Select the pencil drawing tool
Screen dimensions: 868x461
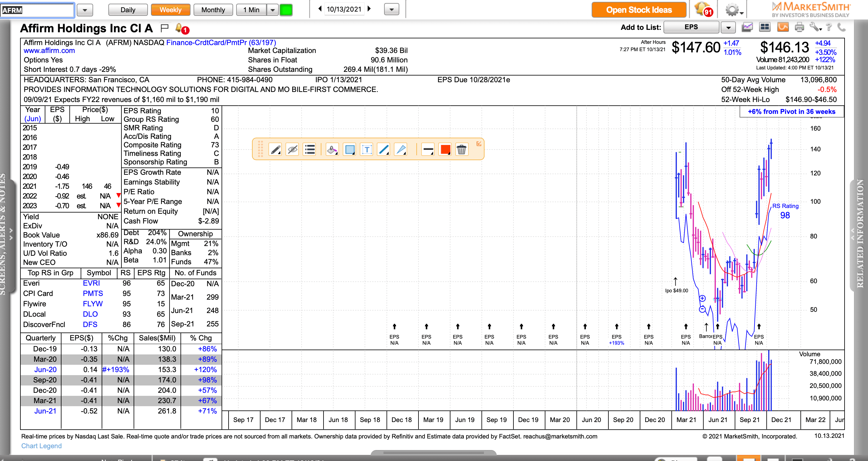275,150
